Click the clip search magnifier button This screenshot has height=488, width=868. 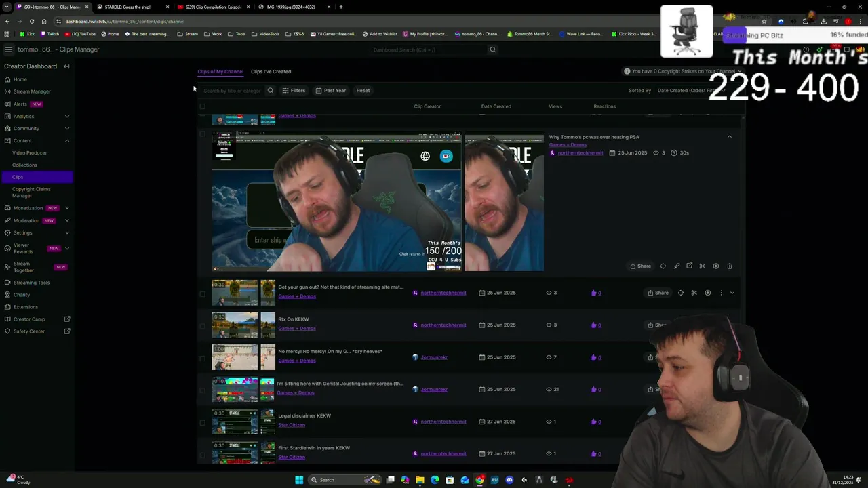(x=270, y=90)
